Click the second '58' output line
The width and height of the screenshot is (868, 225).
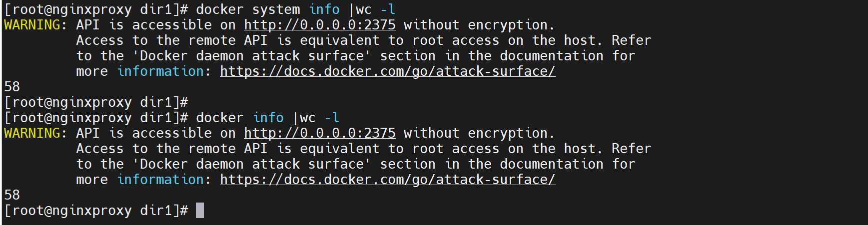coord(12,195)
